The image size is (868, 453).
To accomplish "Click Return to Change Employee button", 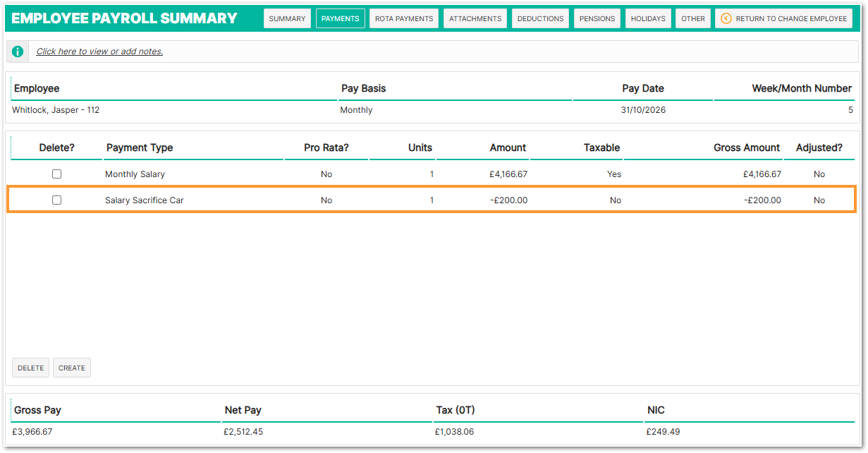I will tap(784, 18).
